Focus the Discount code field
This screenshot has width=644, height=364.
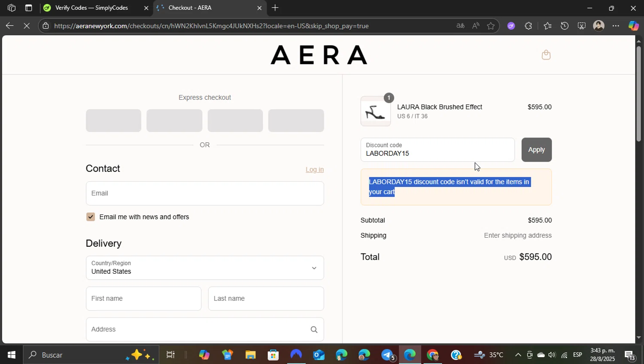pos(437,150)
